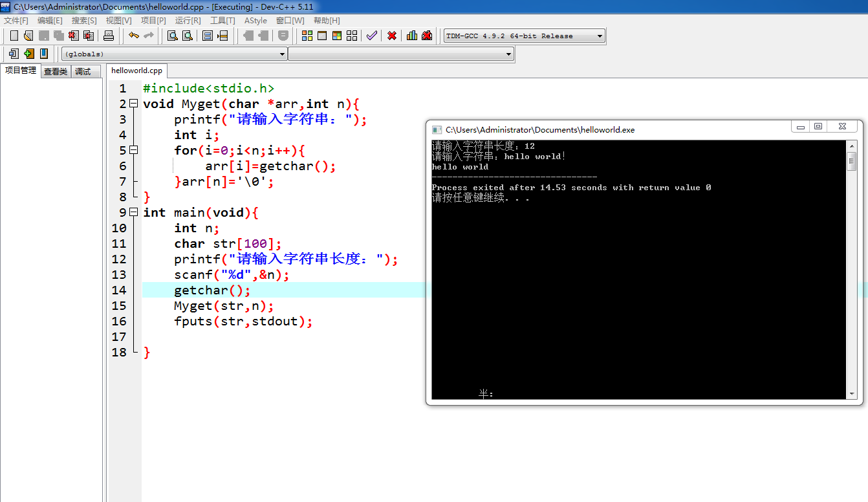
Task: Click the console vertical scrollbar thumb
Action: [852, 162]
